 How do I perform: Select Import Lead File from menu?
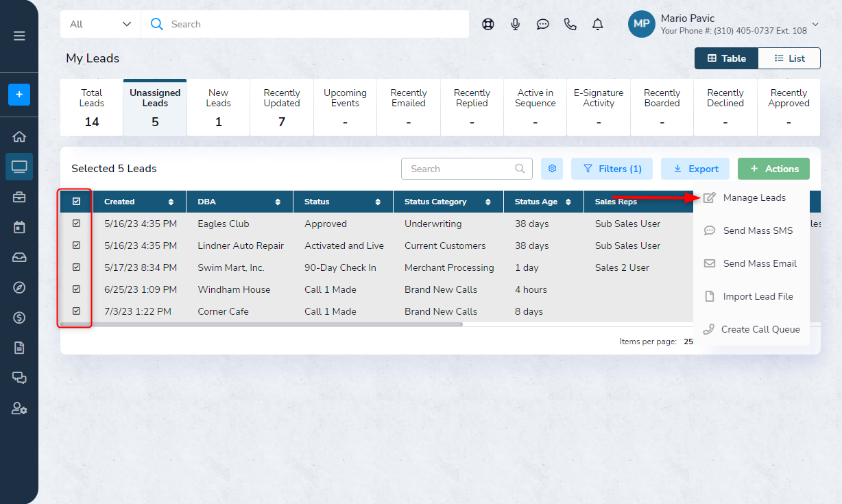coord(751,296)
